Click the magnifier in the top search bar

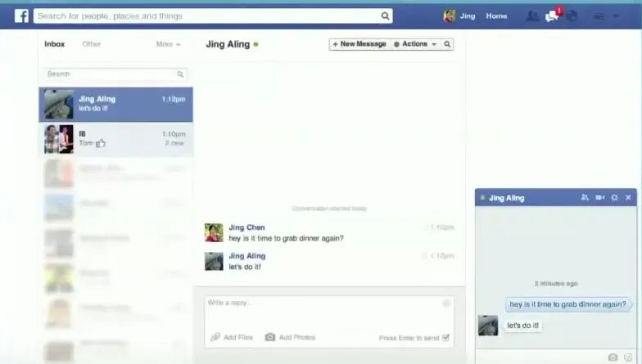pos(385,16)
